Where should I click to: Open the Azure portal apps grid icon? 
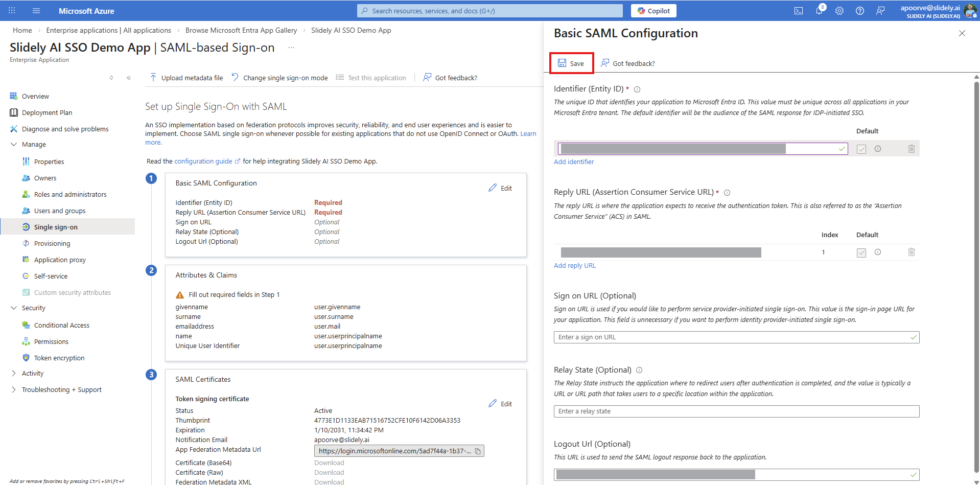(12, 10)
